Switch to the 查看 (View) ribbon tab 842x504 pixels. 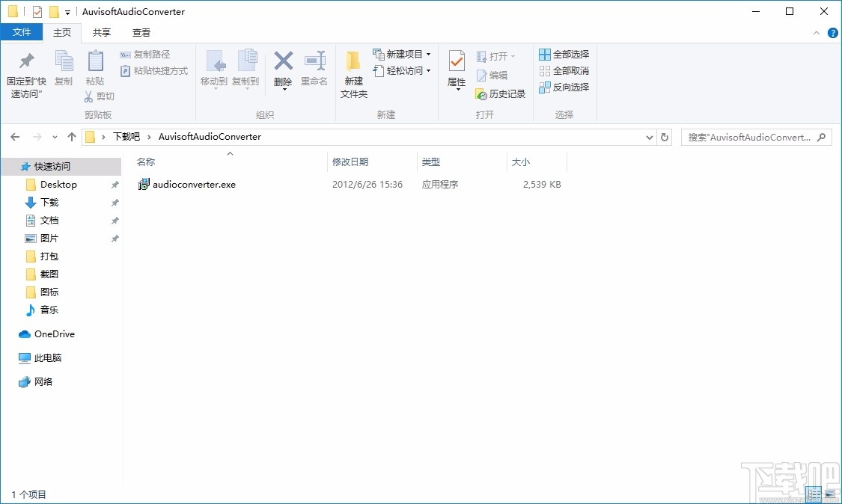coord(141,32)
